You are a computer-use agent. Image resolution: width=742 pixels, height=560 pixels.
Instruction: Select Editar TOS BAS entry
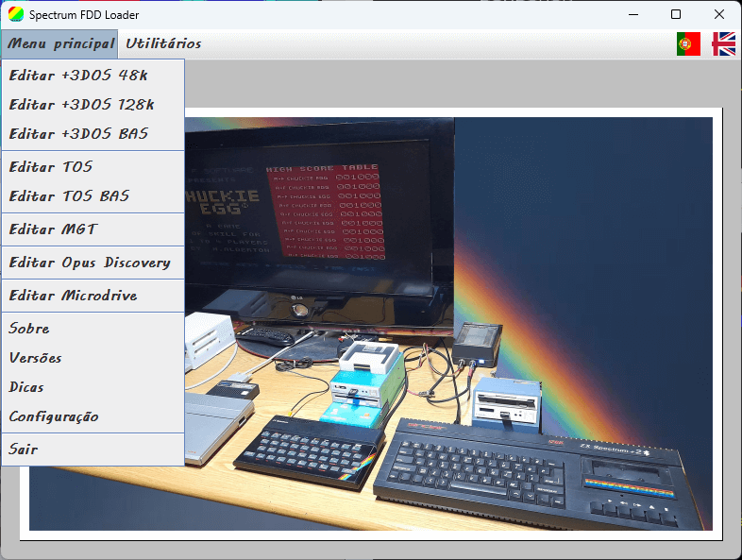[93, 196]
